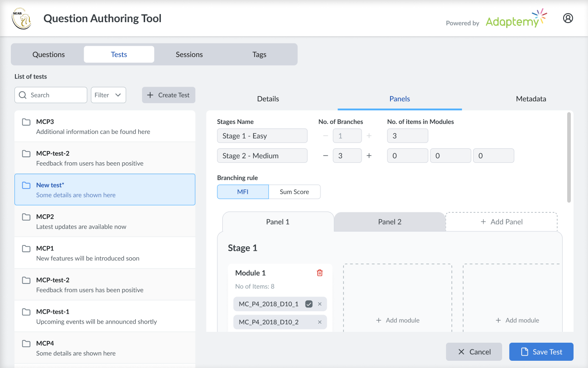
Task: Click the SEAB logo
Action: click(x=21, y=19)
